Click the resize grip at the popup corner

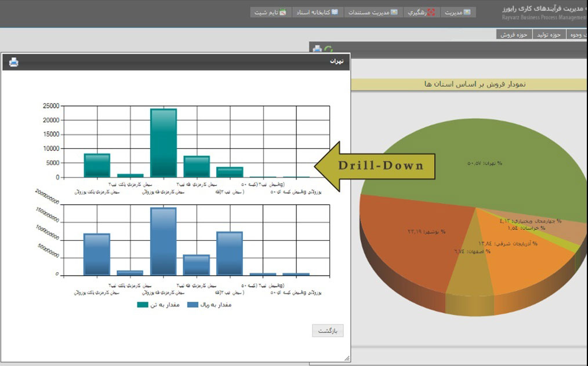pos(347,358)
